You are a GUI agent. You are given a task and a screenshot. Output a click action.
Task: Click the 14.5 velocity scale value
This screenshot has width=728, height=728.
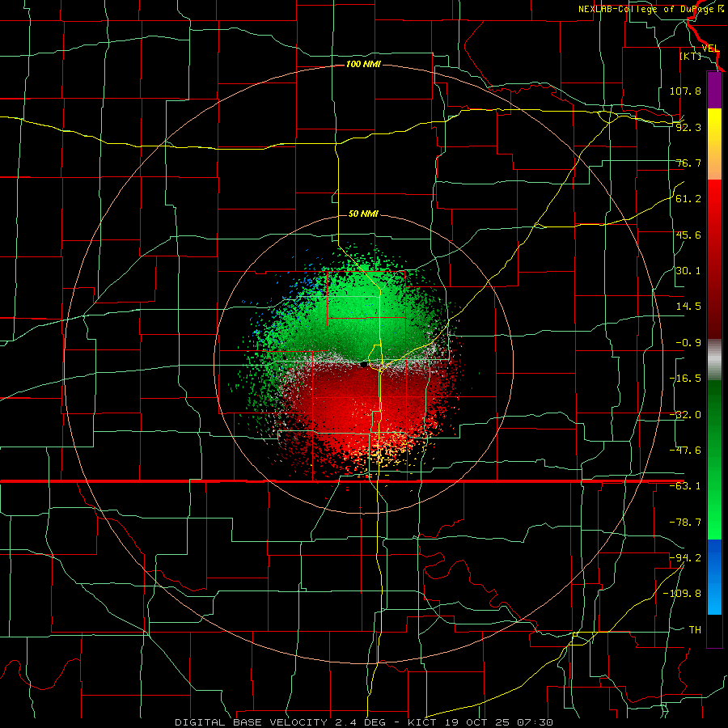coord(688,307)
